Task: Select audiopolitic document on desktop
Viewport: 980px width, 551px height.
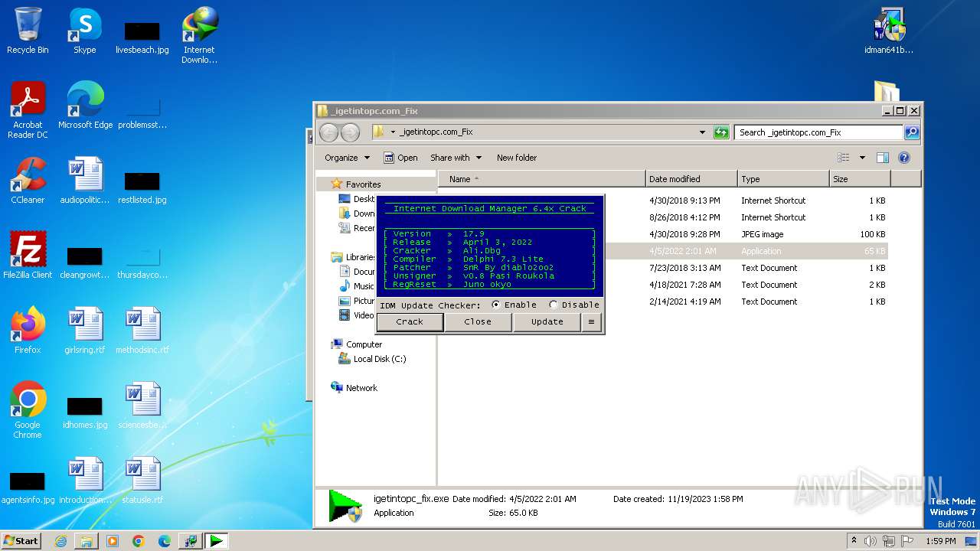Action: (85, 181)
